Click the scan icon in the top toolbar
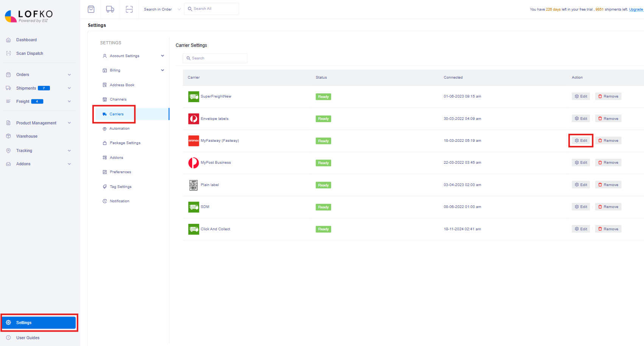This screenshot has height=346, width=644. tap(129, 9)
